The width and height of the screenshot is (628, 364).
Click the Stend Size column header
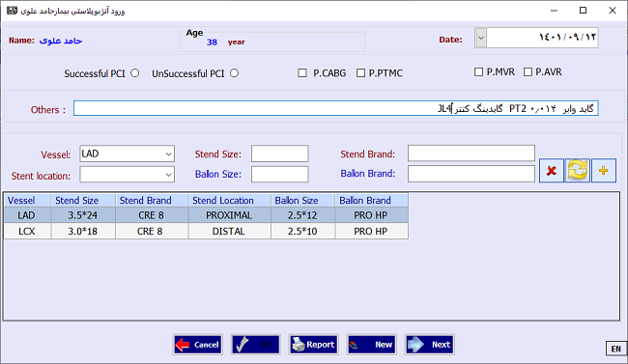coord(83,200)
